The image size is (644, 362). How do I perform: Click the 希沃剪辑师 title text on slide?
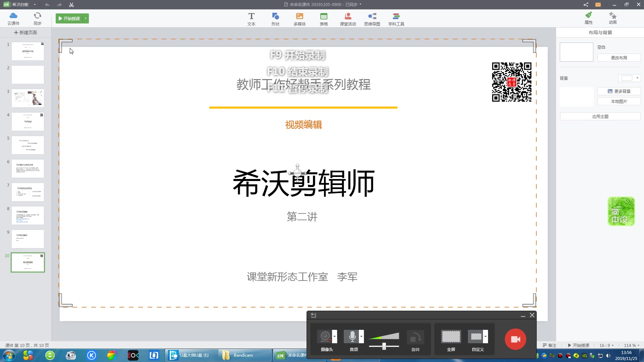(x=304, y=183)
